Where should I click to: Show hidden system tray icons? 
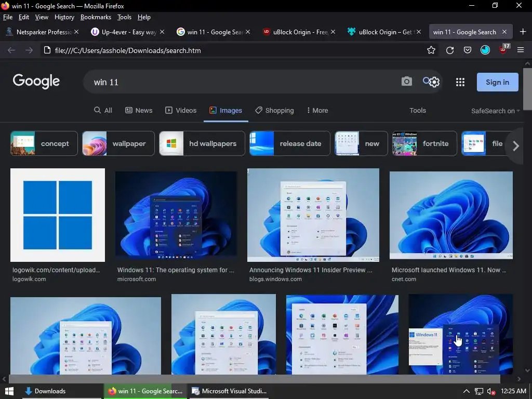467,391
